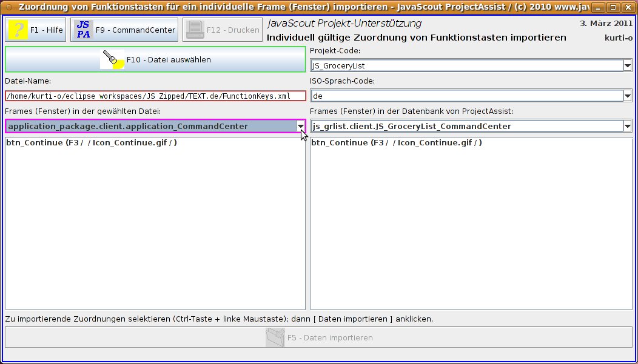Minimize the ProjectAssist window
Screen dimensions: 638x364
[x=598, y=8]
